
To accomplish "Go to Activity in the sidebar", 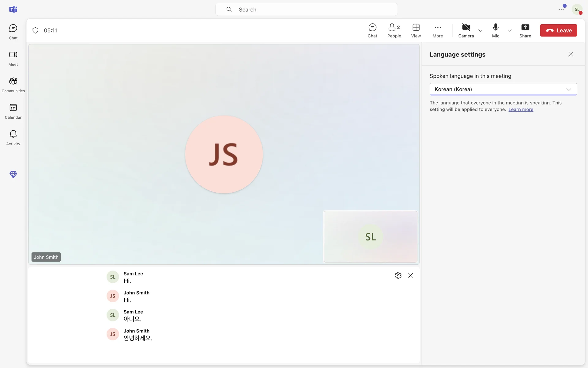I will [x=13, y=137].
